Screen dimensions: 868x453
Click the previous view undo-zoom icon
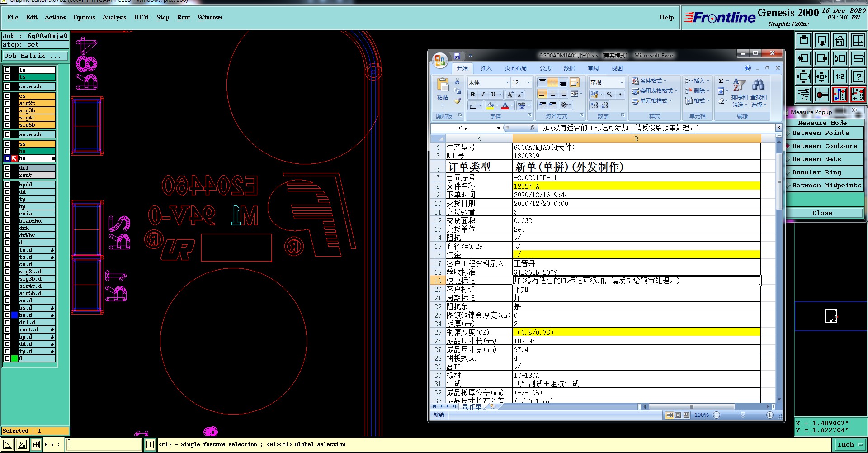click(840, 58)
